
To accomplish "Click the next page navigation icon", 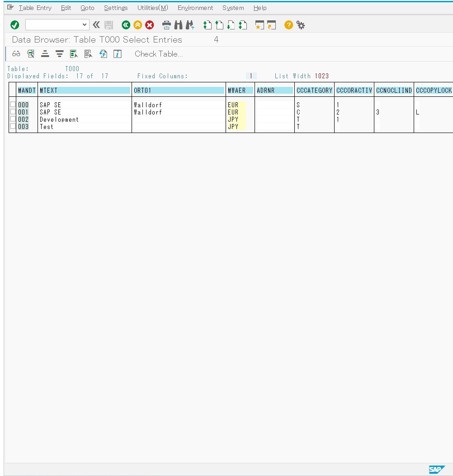I will 231,25.
